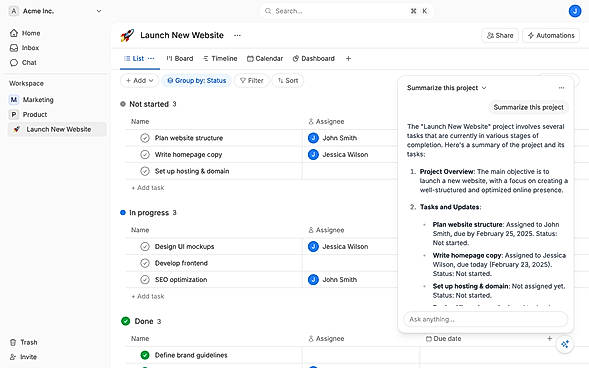This screenshot has height=368, width=589.
Task: Uncheck Define brand guidelines task
Action: click(145, 355)
